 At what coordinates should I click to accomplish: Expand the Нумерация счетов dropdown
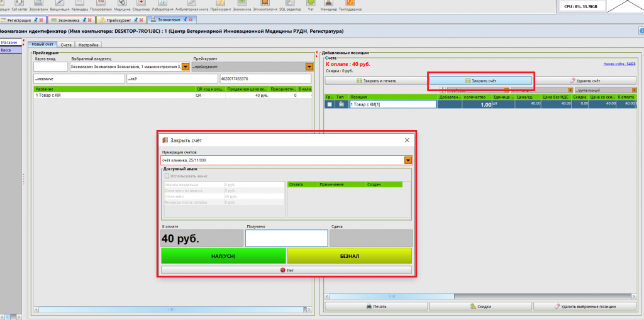coord(408,160)
